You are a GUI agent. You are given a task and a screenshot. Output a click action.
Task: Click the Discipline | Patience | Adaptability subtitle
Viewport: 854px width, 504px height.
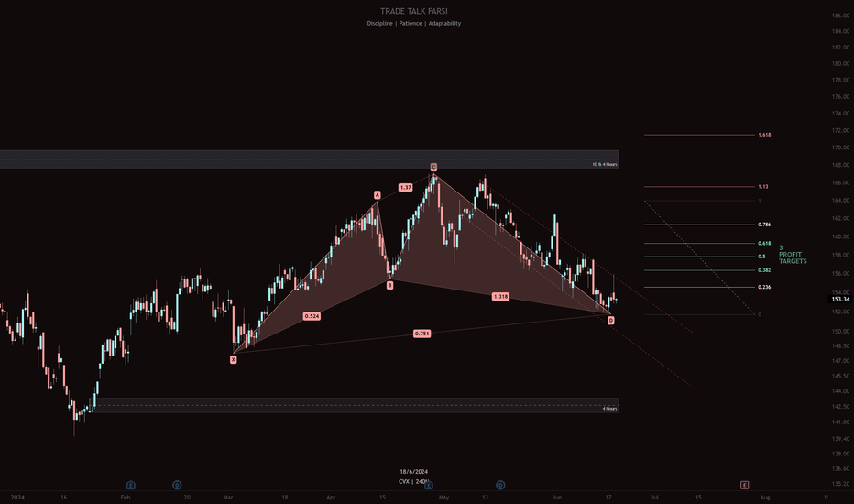tap(414, 24)
